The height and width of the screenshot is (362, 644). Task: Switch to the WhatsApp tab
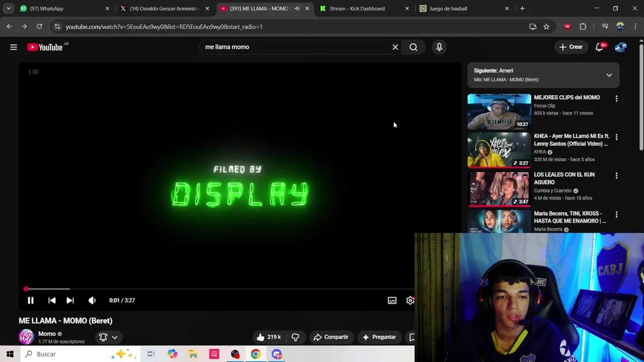[64, 9]
